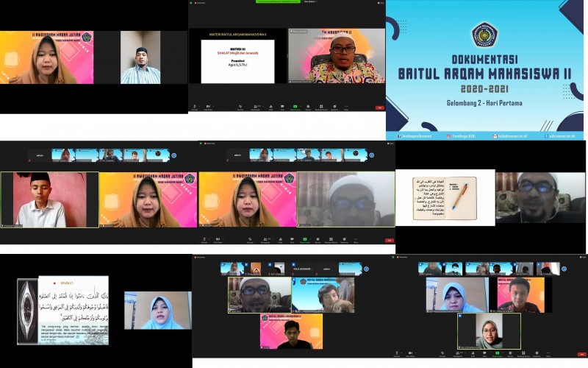Open Reactions in the SHALAT slide Zoom window
This screenshot has height=368, width=588.
pyautogui.click(x=334, y=107)
